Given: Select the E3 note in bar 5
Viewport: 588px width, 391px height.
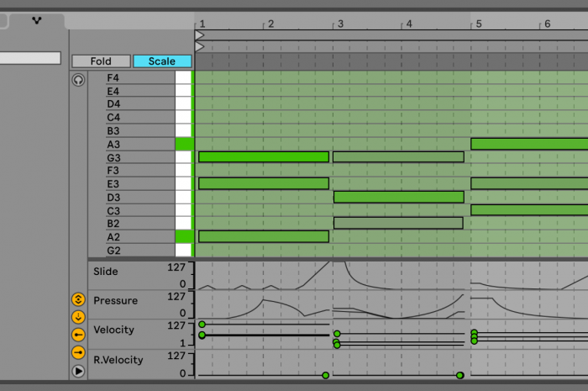Looking at the screenshot, I should click(x=529, y=183).
